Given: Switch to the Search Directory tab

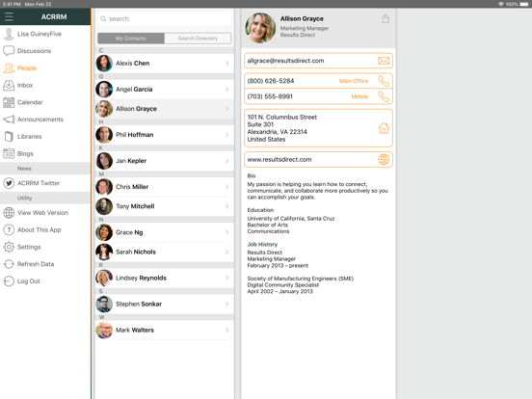Looking at the screenshot, I should click(198, 39).
